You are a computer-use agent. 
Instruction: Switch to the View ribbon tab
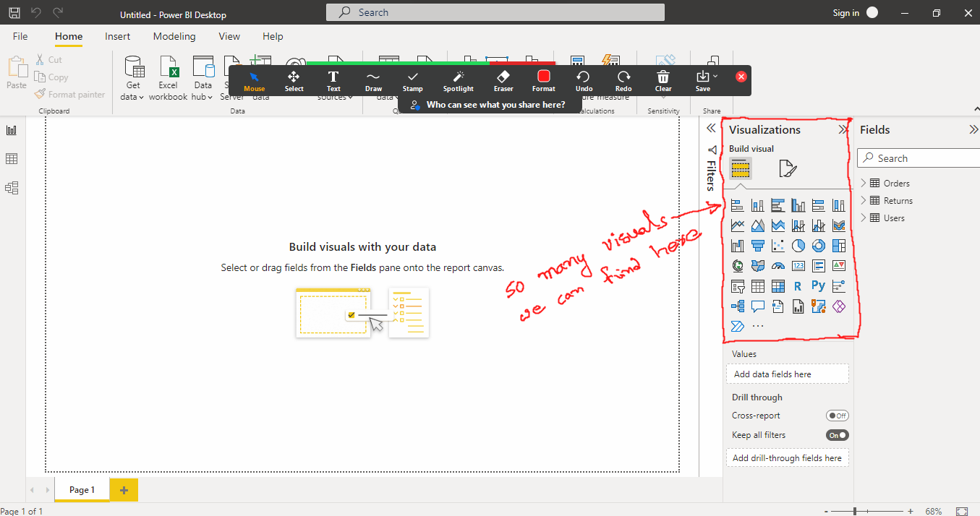(x=229, y=36)
